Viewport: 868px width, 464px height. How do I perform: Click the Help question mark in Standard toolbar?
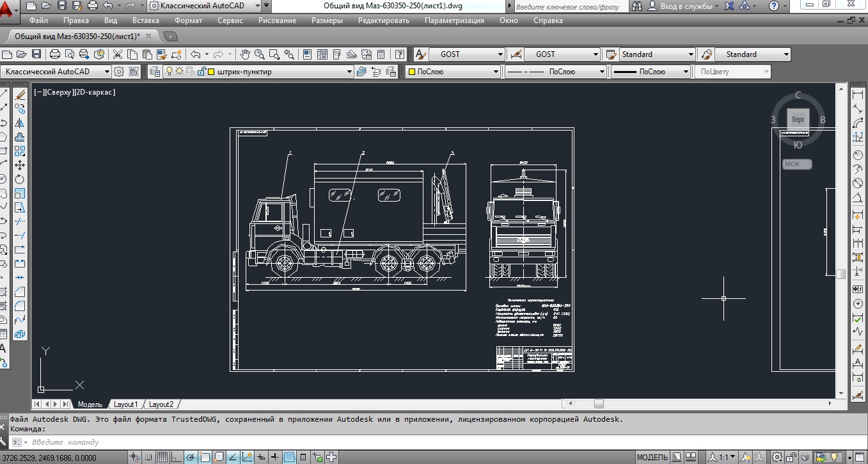[x=399, y=54]
